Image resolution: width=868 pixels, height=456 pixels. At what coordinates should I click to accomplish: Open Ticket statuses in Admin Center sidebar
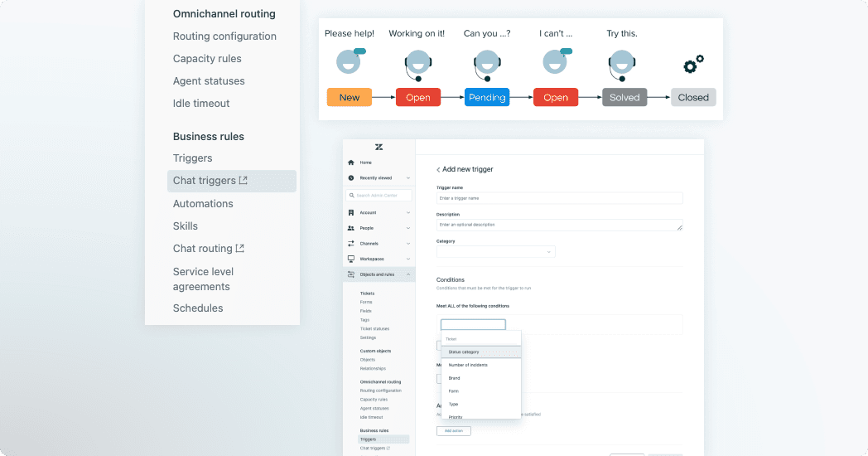pyautogui.click(x=374, y=328)
